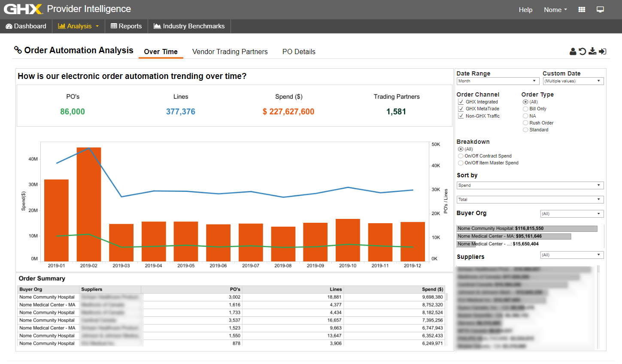Click the download icon in page toolbar
This screenshot has height=364, width=622.
point(592,52)
